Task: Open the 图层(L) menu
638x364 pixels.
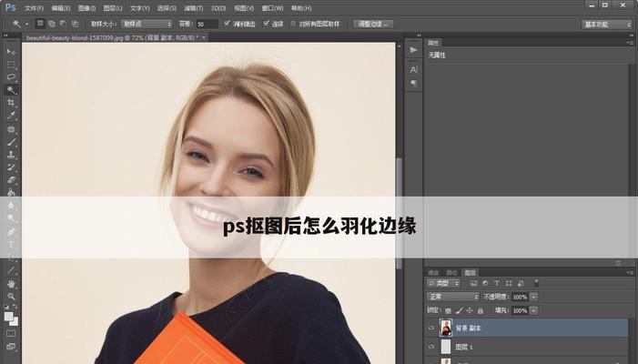Action: tap(113, 8)
